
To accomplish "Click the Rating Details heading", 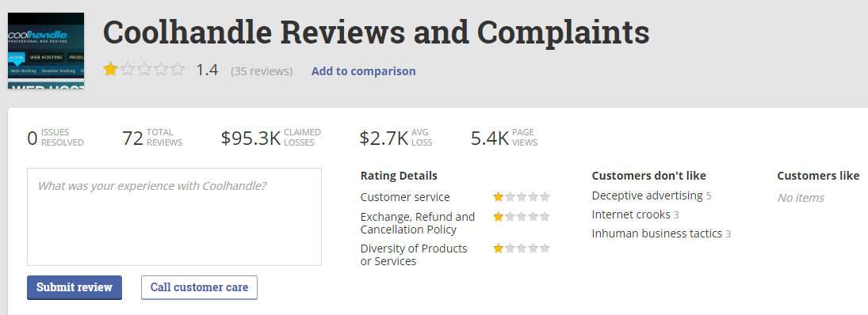I will 399,176.
